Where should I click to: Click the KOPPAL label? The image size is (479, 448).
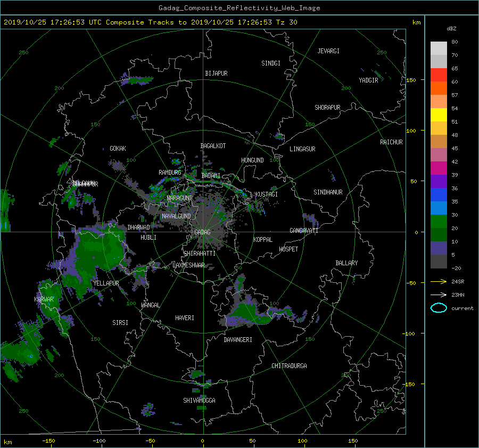click(263, 240)
